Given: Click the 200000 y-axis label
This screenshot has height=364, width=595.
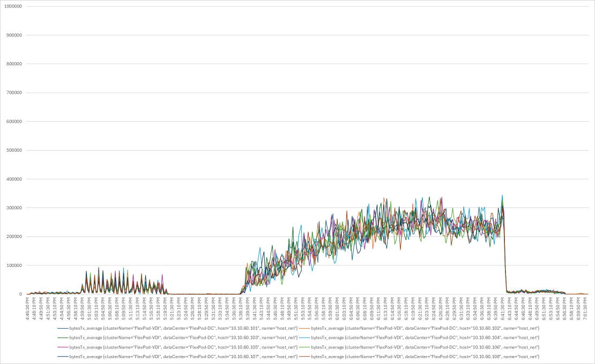Looking at the screenshot, I should pos(14,237).
